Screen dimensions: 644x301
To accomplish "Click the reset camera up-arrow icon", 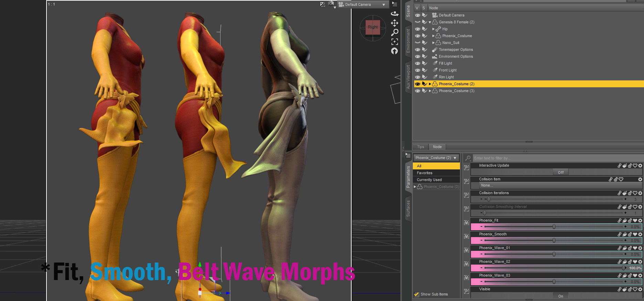I will coord(395,51).
